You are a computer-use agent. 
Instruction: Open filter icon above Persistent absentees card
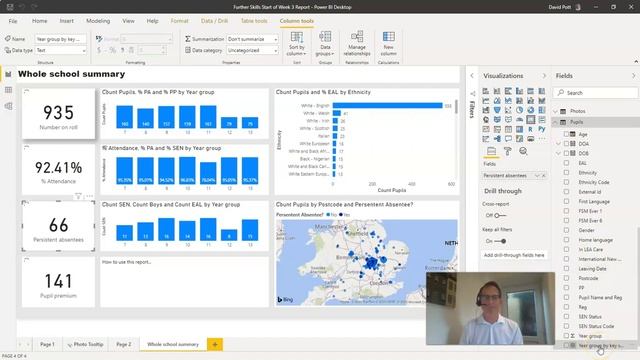pos(78,196)
